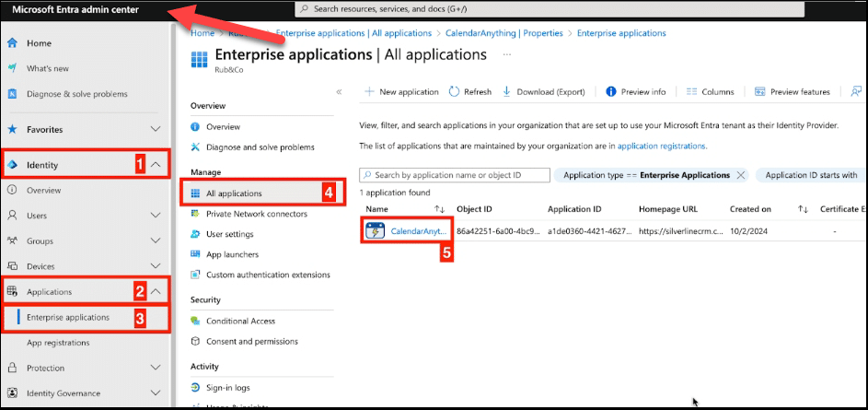Click the Refresh button
This screenshot has height=410, width=868.
(x=470, y=92)
